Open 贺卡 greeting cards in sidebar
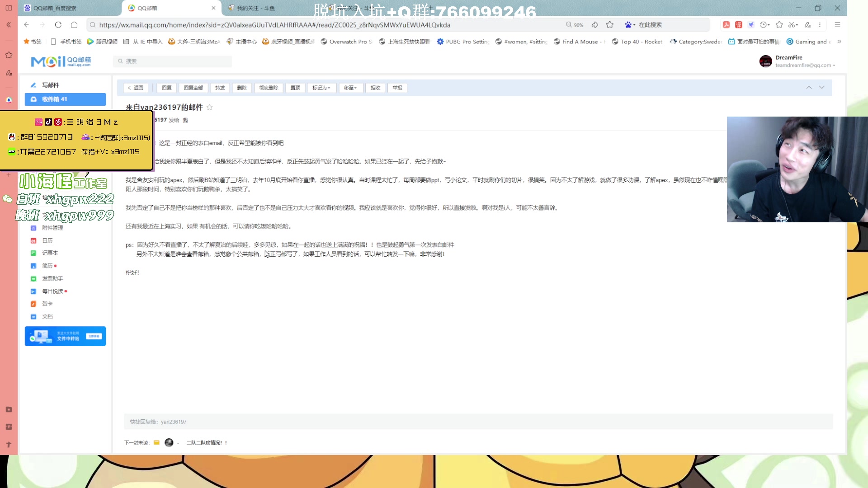868x488 pixels. click(47, 304)
